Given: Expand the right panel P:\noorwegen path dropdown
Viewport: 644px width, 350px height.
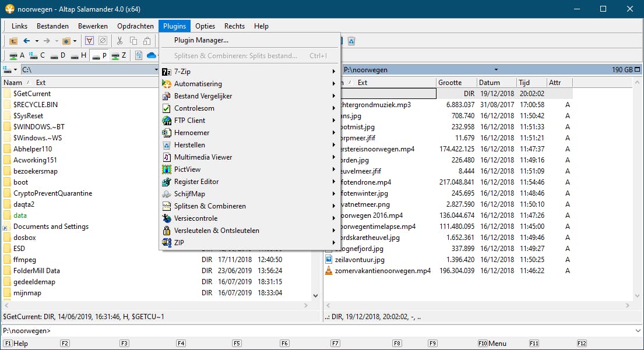Looking at the screenshot, I should click(x=495, y=70).
